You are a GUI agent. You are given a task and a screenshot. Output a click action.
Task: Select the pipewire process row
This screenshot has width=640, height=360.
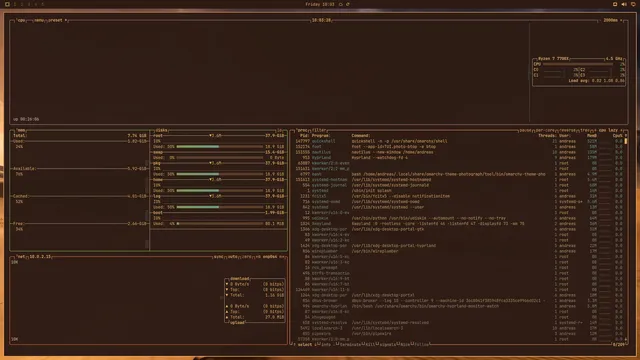(458, 334)
